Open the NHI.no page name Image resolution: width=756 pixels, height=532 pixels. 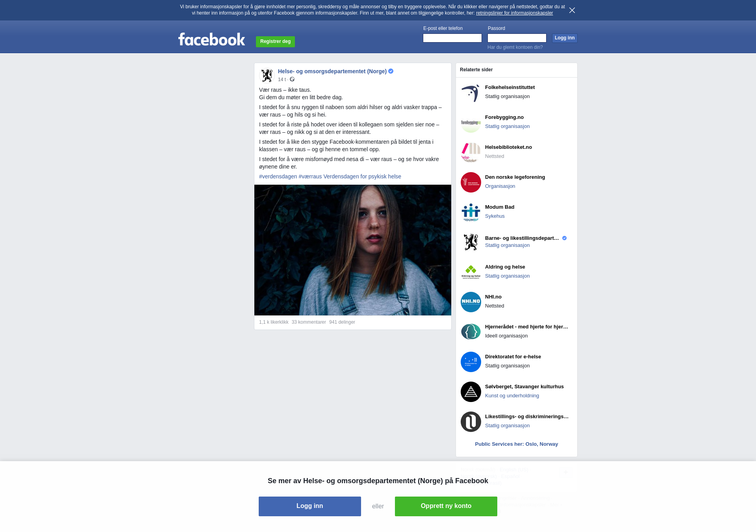click(x=493, y=297)
